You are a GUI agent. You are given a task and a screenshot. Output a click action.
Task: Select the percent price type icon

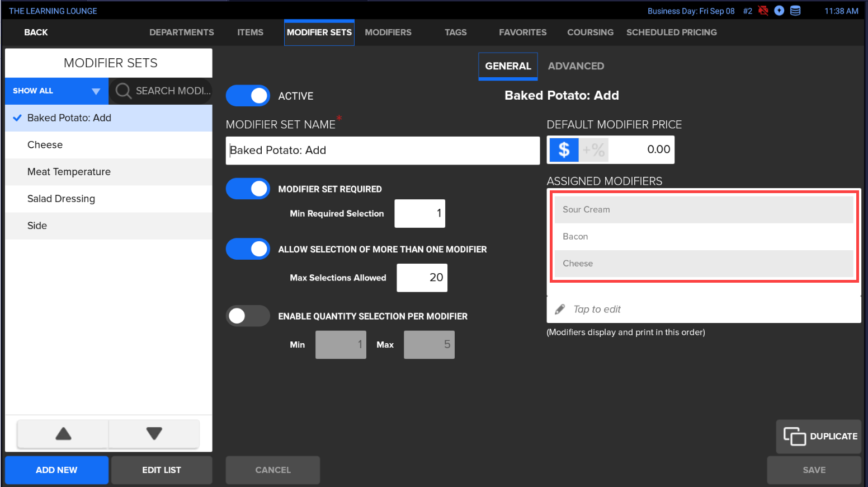[593, 150]
